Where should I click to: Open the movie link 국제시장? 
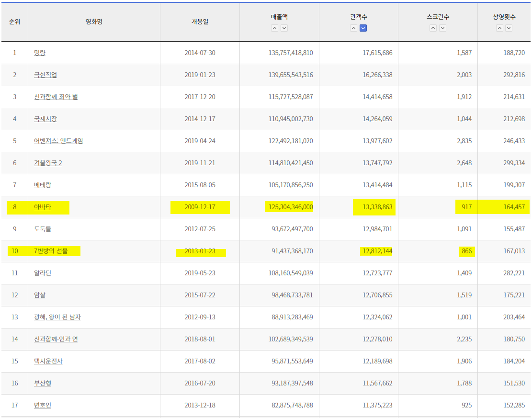[x=45, y=119]
